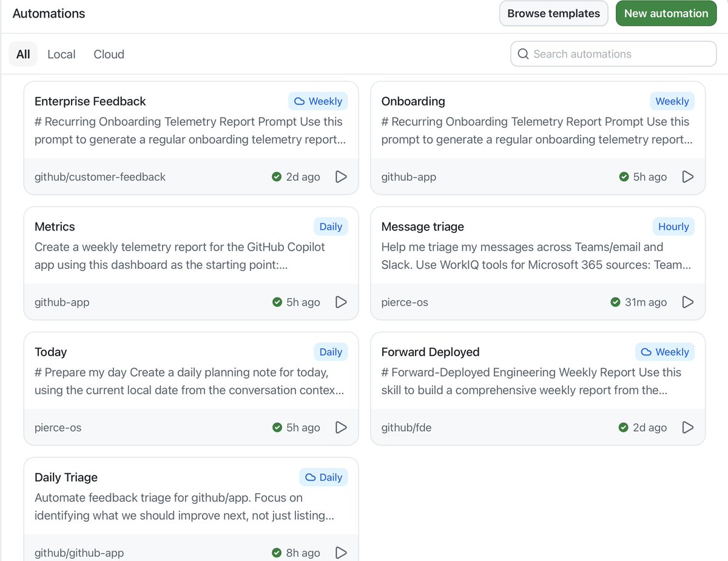Image resolution: width=728 pixels, height=561 pixels.
Task: Click Daily Triage feedback triage description
Action: [x=184, y=507]
